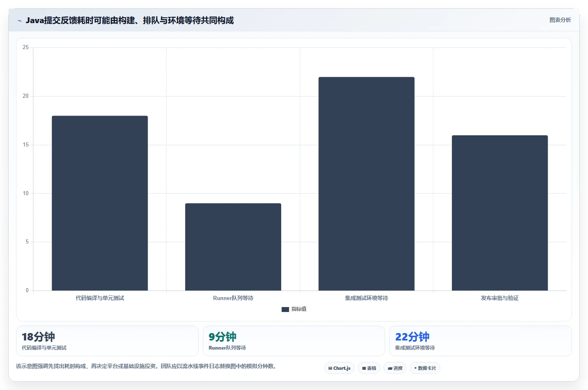Click the Chart.js chip icon
Image resolution: width=588 pixels, height=390 pixels.
(330, 368)
